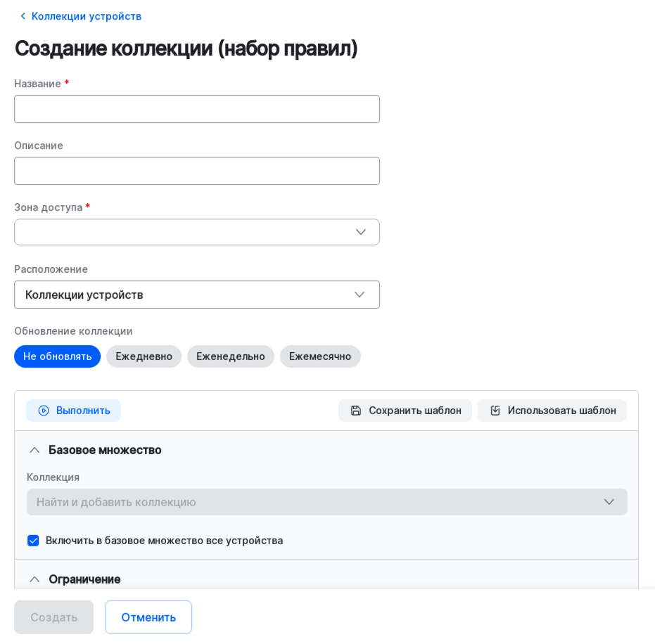The image size is (655, 644).
Task: Collapse the Базовое множество section
Action: pyautogui.click(x=34, y=450)
